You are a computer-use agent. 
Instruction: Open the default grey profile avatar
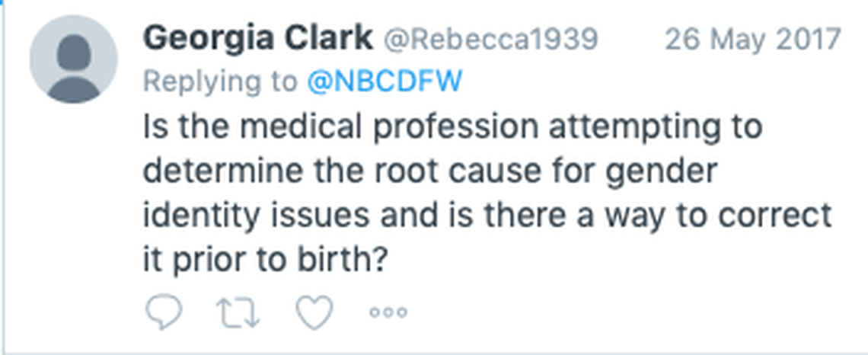pos(73,59)
